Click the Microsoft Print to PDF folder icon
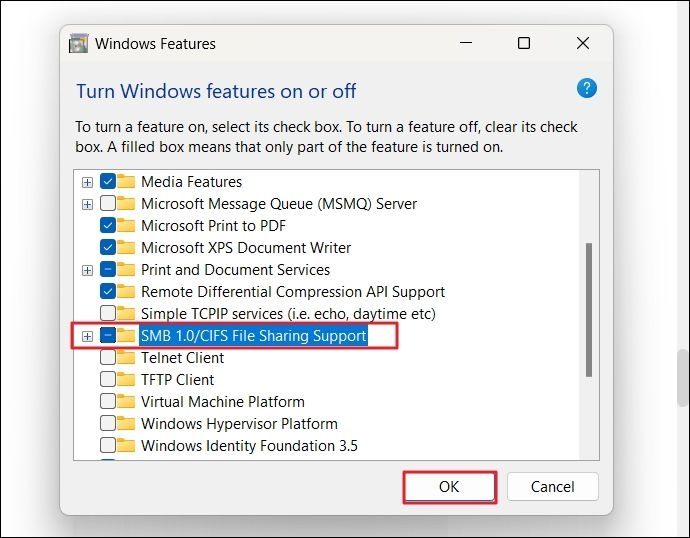Image resolution: width=690 pixels, height=538 pixels. point(126,226)
